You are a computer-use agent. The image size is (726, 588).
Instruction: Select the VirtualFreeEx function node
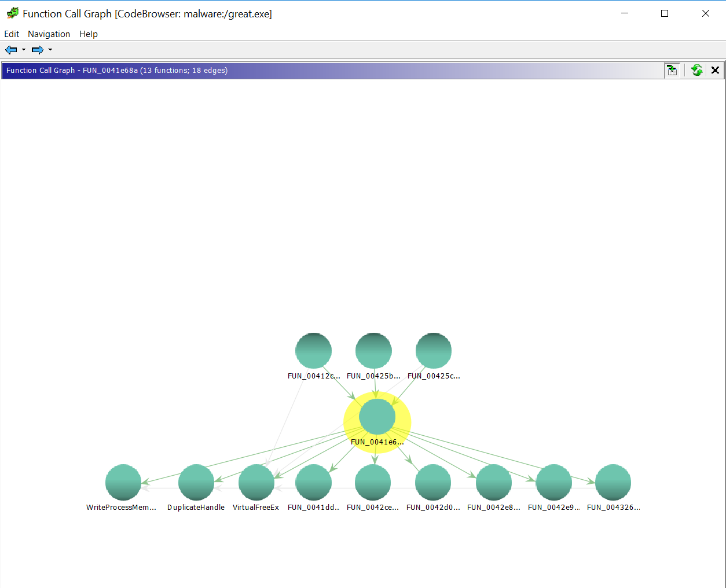[x=256, y=482]
